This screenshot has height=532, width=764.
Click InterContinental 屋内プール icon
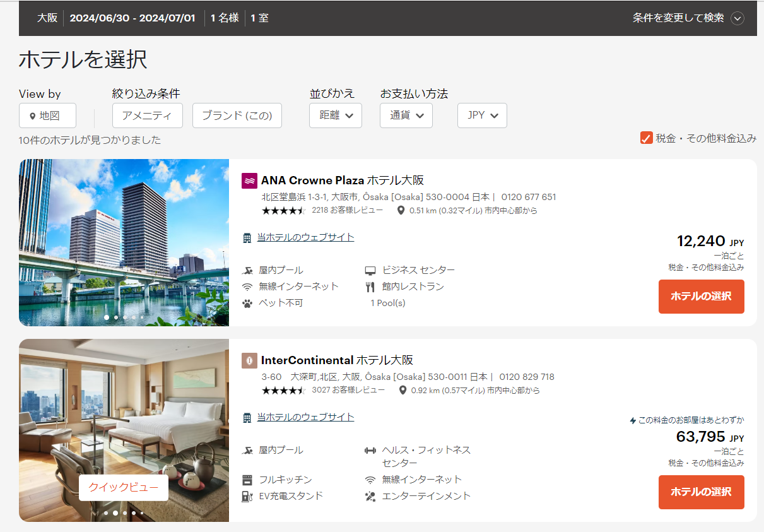pyautogui.click(x=247, y=451)
